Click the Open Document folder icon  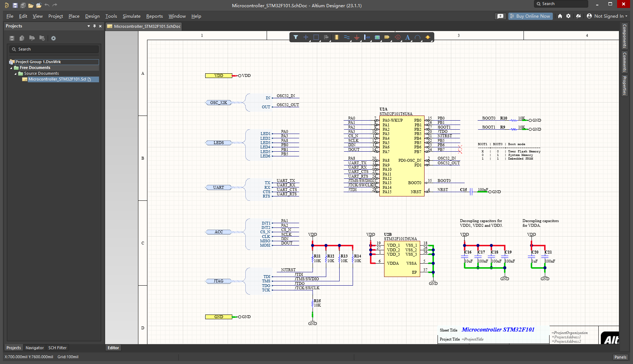(x=31, y=5)
